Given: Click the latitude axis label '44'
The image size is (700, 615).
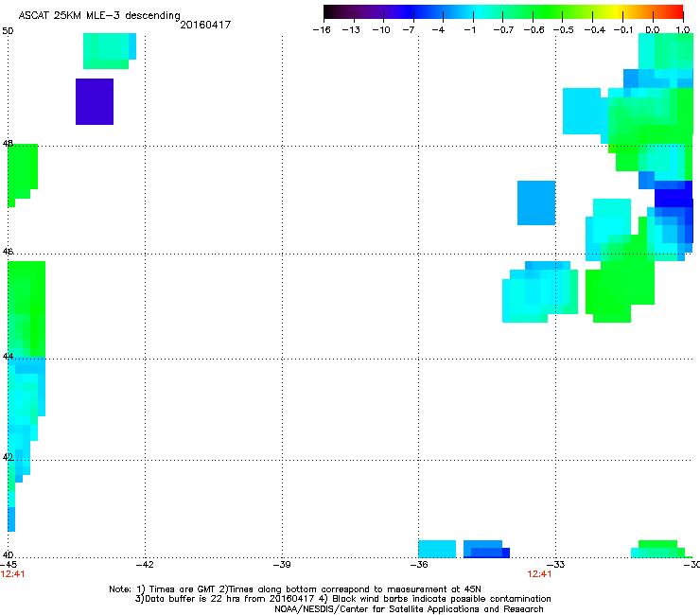Looking at the screenshot, I should [x=8, y=357].
